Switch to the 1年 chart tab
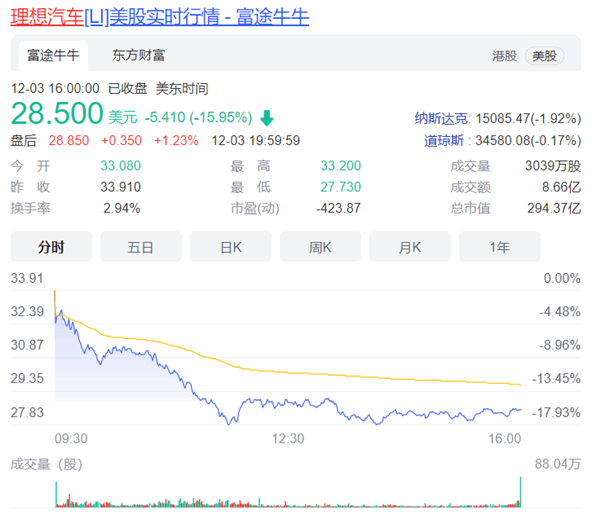Screen dimensions: 600x514 click(500, 247)
